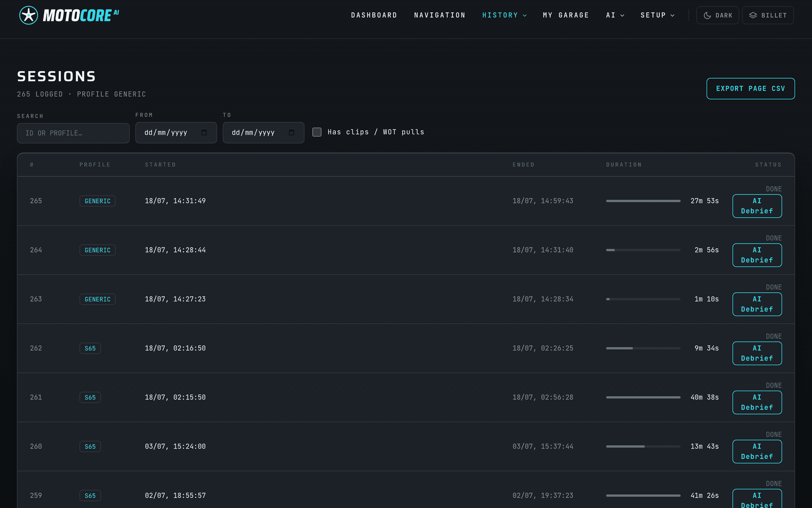
Task: Open AI Debrief for session 264
Action: tap(757, 255)
